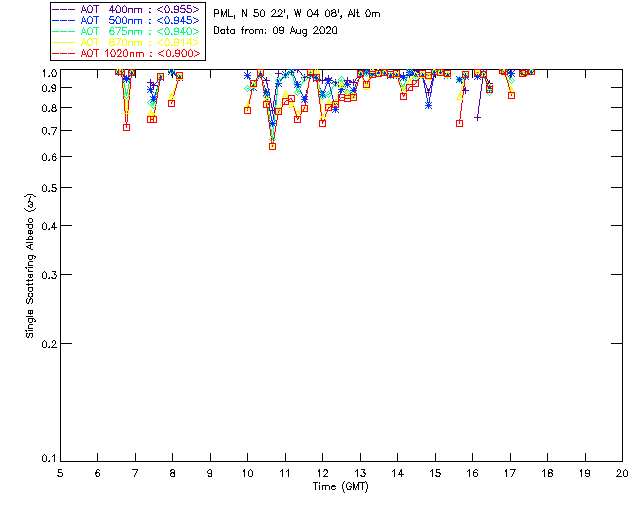This screenshot has width=640, height=512.
Task: Click the y-axis tick label 1.0
Action: 49,73
